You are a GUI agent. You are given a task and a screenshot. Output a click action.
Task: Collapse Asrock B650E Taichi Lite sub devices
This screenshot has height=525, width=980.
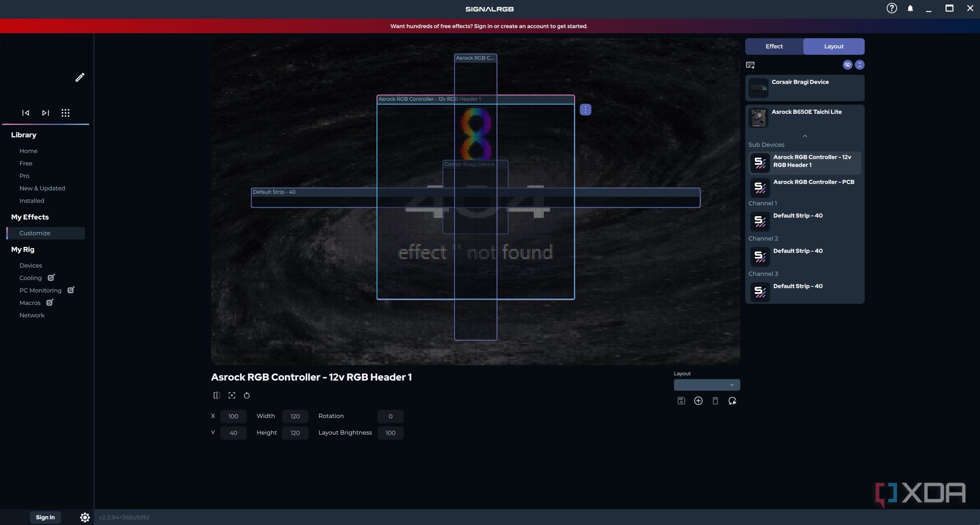805,136
